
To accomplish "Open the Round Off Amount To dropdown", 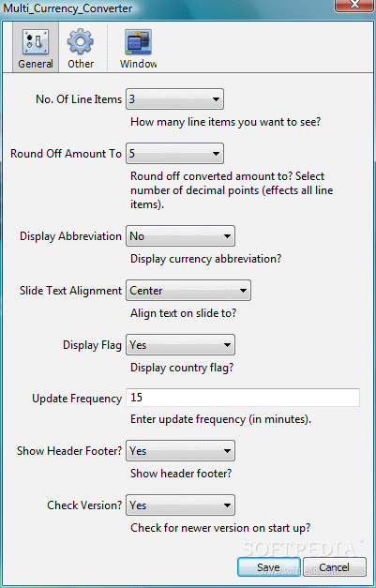I will 174,154.
